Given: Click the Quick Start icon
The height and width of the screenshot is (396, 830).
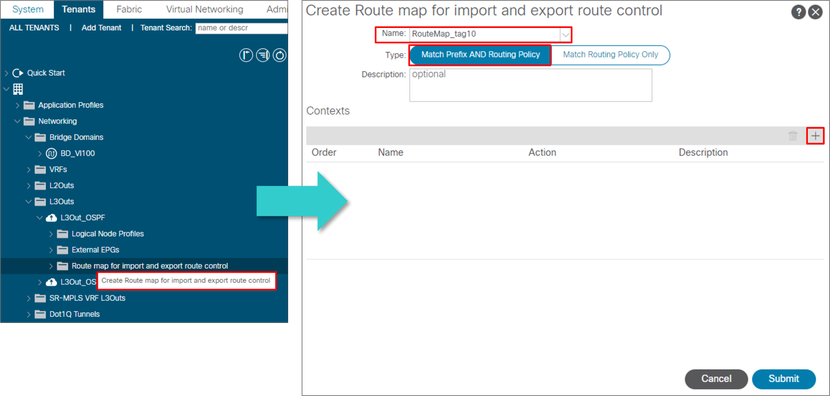Looking at the screenshot, I should point(17,73).
